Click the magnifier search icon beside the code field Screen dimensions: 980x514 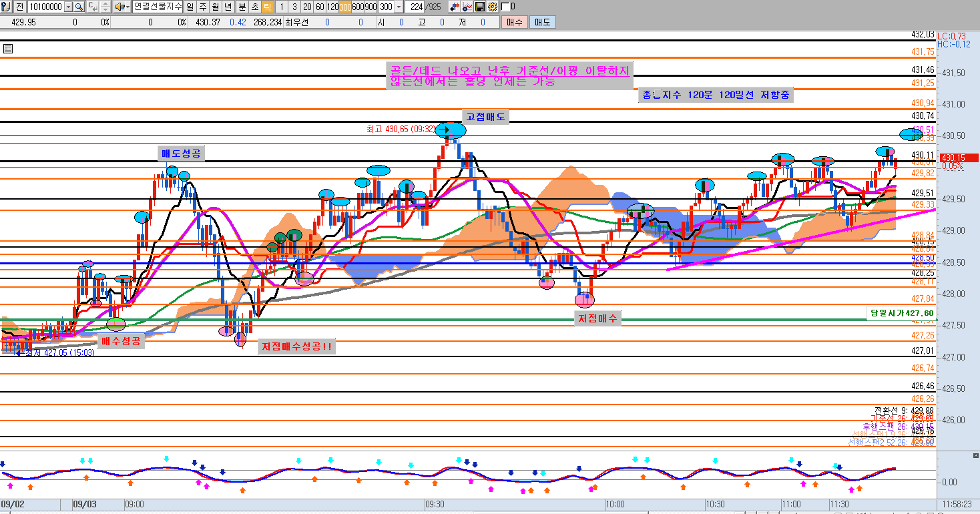coord(79,7)
